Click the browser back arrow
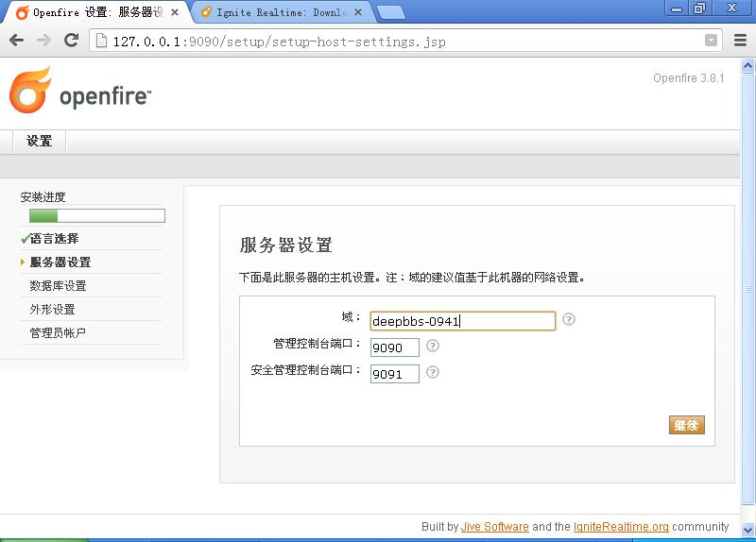 click(16, 41)
